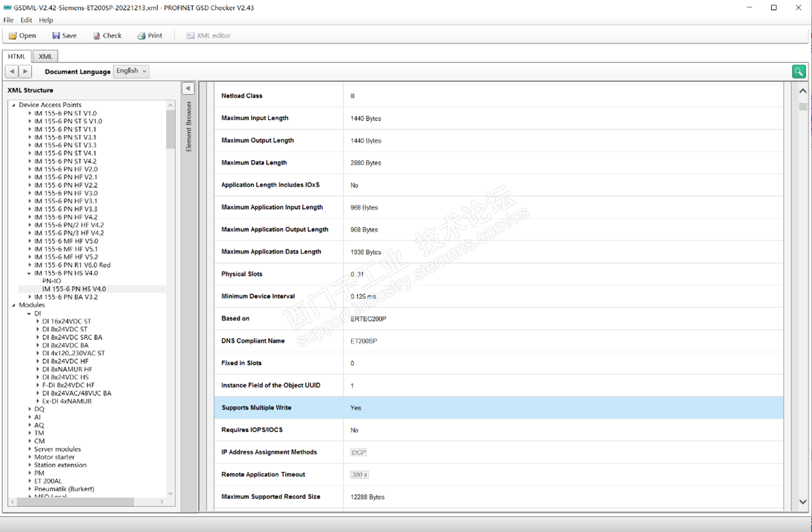The image size is (812, 532).
Task: Click the 12288 Bytes record size value
Action: click(368, 497)
